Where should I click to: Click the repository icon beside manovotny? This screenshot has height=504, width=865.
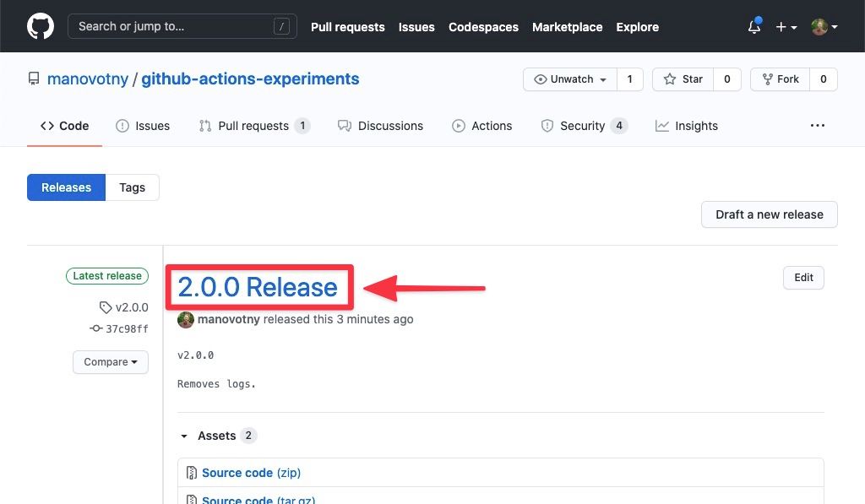click(x=34, y=79)
